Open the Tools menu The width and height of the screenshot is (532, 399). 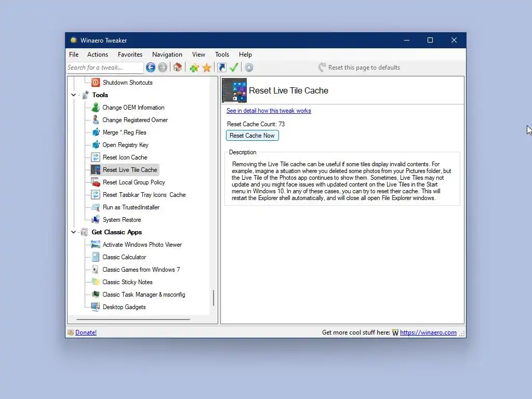click(x=222, y=54)
